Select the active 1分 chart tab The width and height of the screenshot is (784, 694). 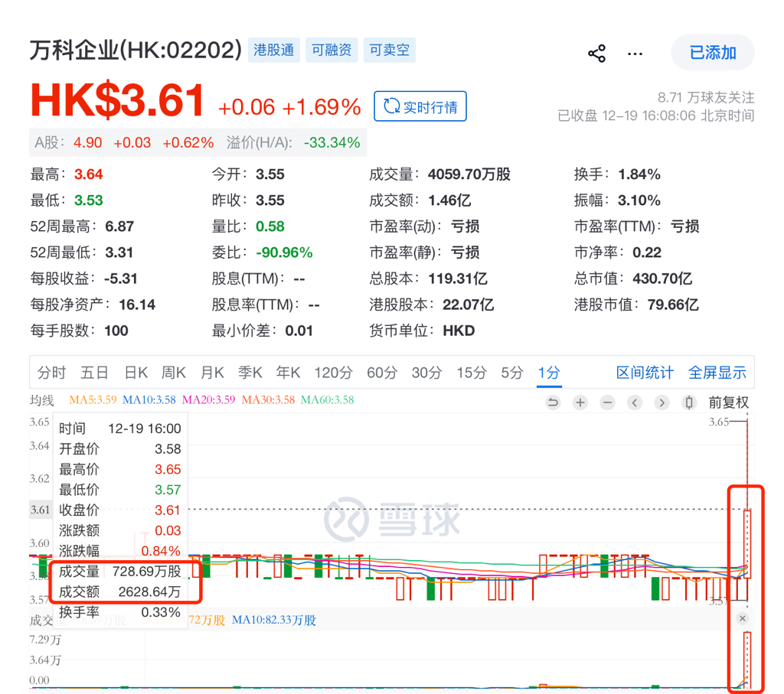coord(549,373)
